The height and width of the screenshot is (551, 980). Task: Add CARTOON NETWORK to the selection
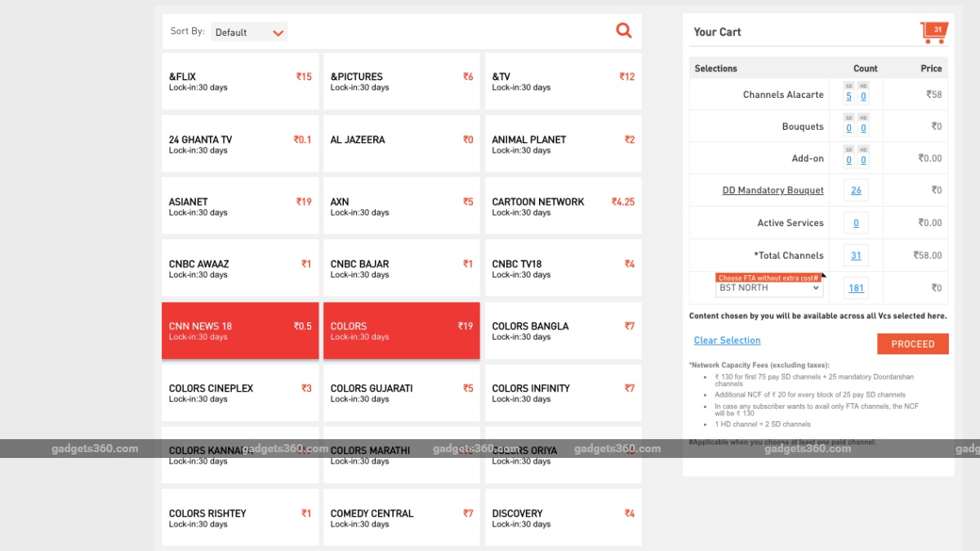[x=563, y=206]
